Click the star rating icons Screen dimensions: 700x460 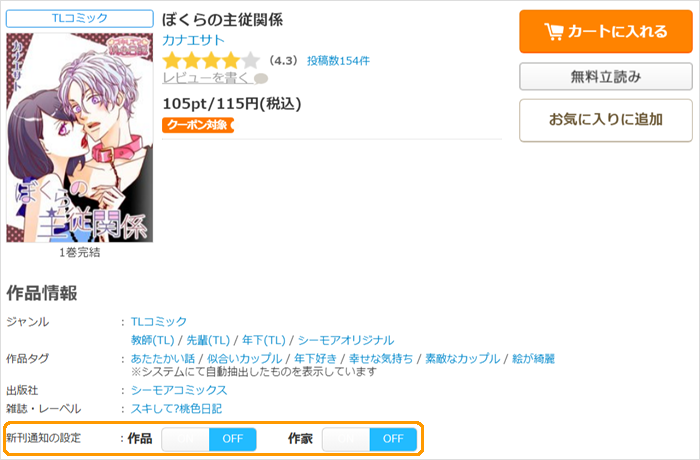tap(211, 61)
